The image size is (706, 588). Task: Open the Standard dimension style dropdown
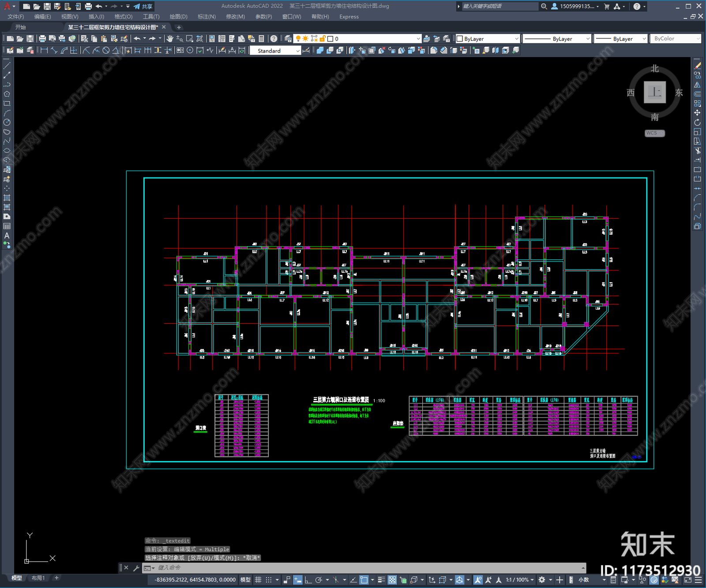coord(275,51)
